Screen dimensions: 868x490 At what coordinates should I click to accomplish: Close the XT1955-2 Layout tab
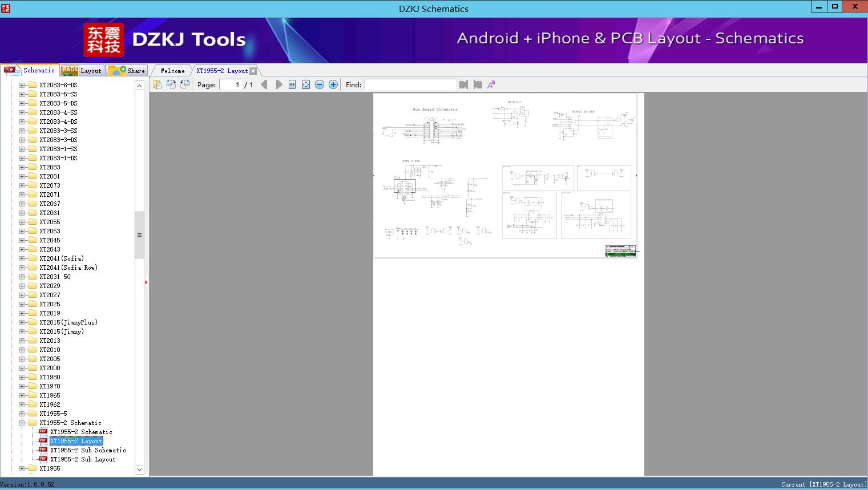pyautogui.click(x=253, y=70)
